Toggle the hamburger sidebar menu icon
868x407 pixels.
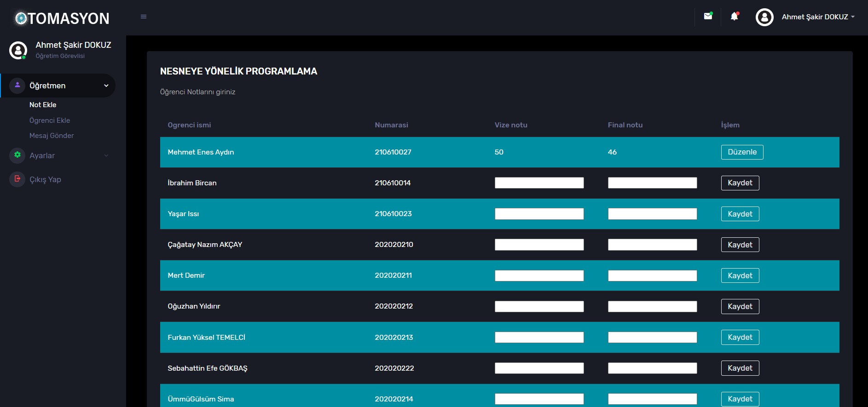[144, 17]
